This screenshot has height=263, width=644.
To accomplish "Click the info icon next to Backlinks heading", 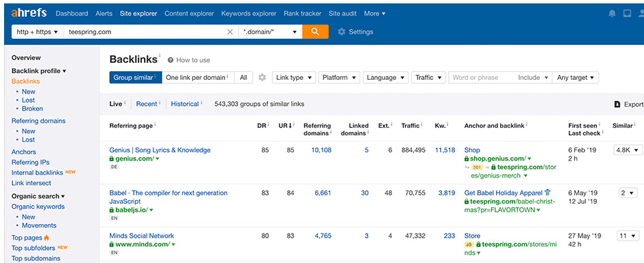I will [160, 55].
